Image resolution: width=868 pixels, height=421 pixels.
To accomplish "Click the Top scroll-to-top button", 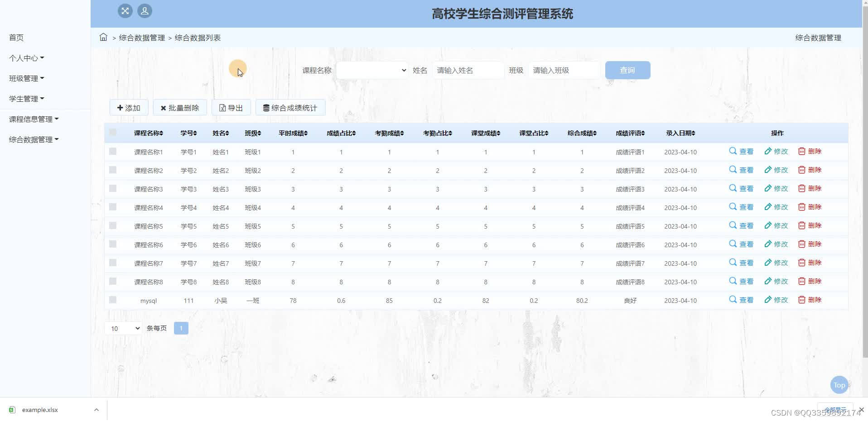I will tap(839, 385).
